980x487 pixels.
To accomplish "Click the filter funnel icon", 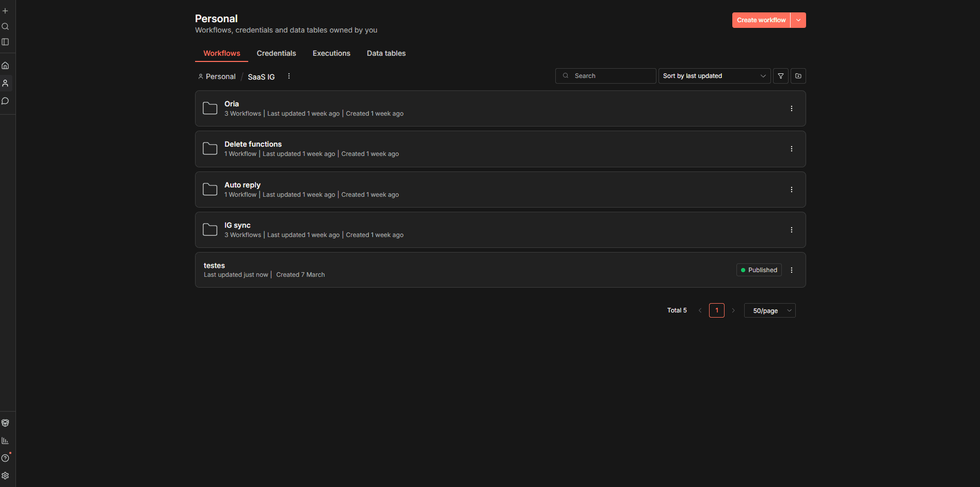I will coord(780,76).
